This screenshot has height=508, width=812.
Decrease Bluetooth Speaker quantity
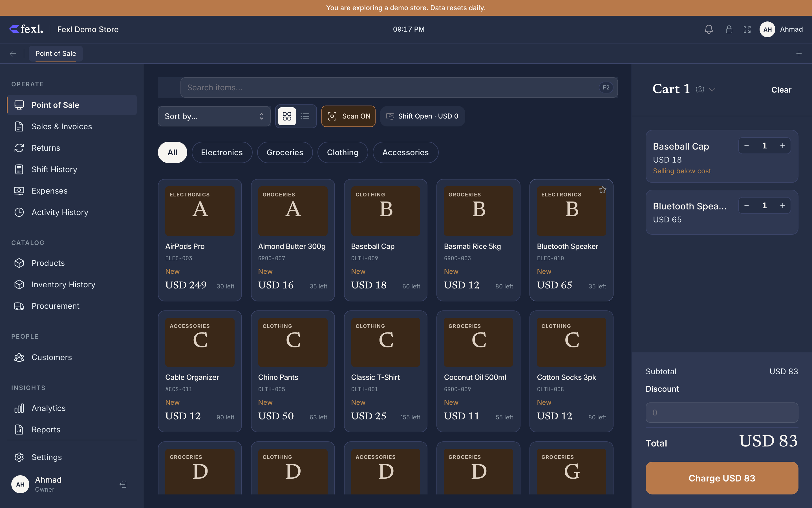[747, 206]
